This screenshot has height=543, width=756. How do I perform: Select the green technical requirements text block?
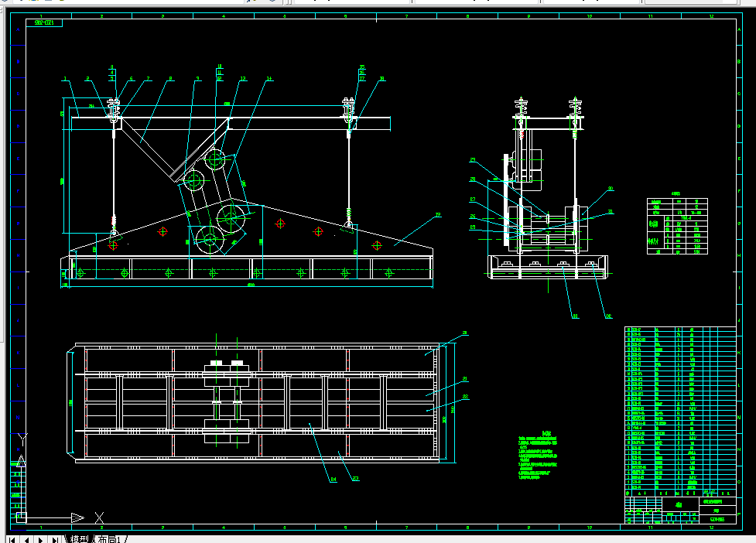tap(538, 456)
